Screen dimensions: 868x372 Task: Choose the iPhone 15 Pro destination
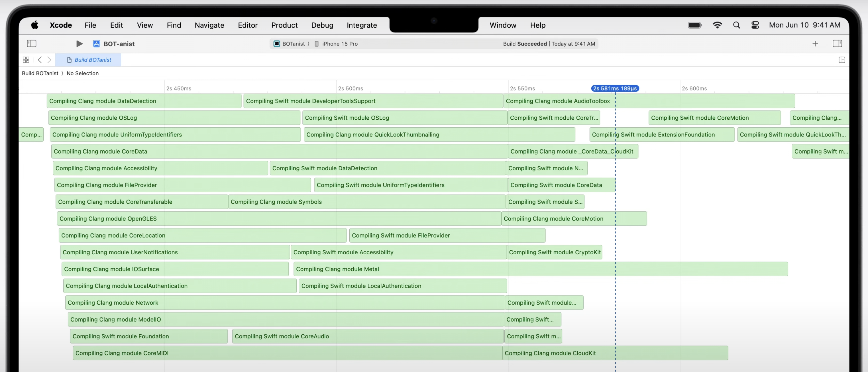click(x=339, y=44)
